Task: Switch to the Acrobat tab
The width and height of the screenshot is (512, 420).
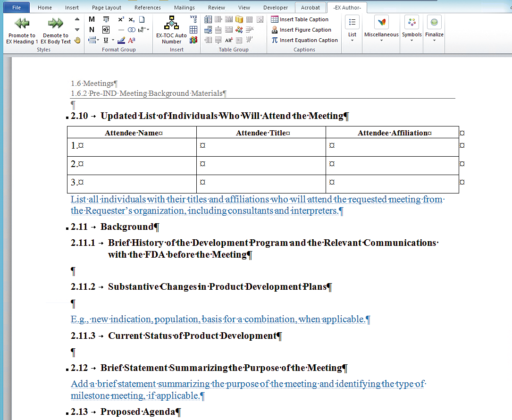Action: pos(311,8)
